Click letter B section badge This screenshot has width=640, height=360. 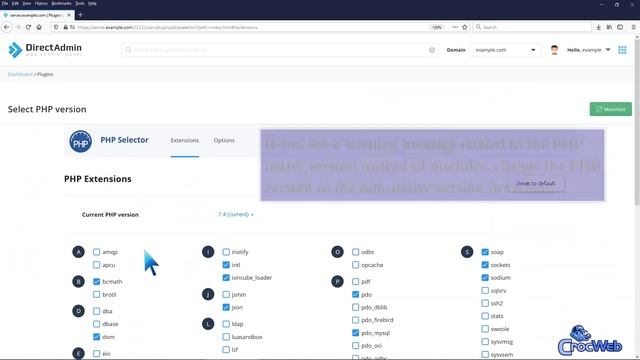[78, 282]
